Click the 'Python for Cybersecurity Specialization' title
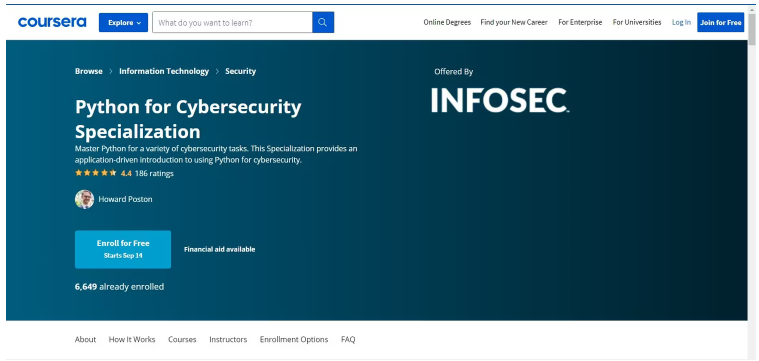This screenshot has height=361, width=759. pos(188,119)
